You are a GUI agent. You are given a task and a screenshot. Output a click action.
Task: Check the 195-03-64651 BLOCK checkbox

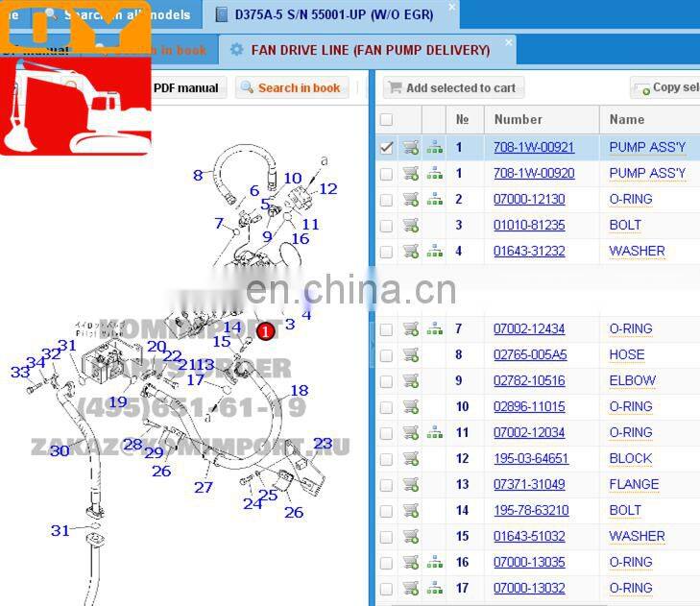pos(386,459)
